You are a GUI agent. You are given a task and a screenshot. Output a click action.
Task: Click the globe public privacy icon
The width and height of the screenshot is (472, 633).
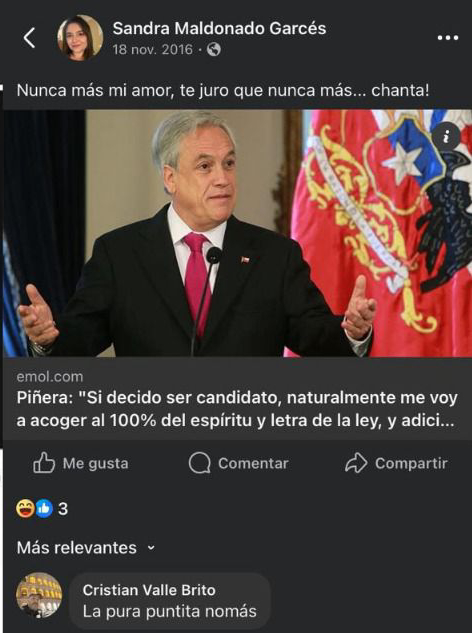coord(214,50)
